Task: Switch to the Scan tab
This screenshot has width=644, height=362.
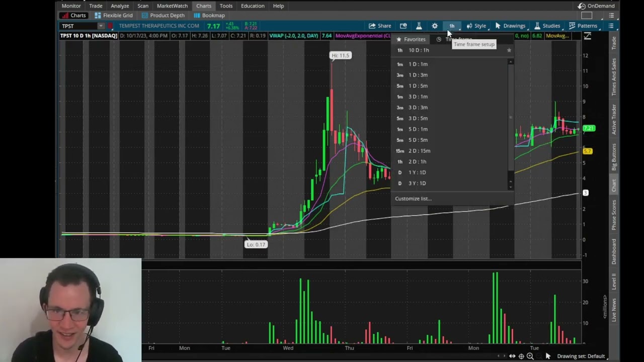Action: [x=143, y=6]
